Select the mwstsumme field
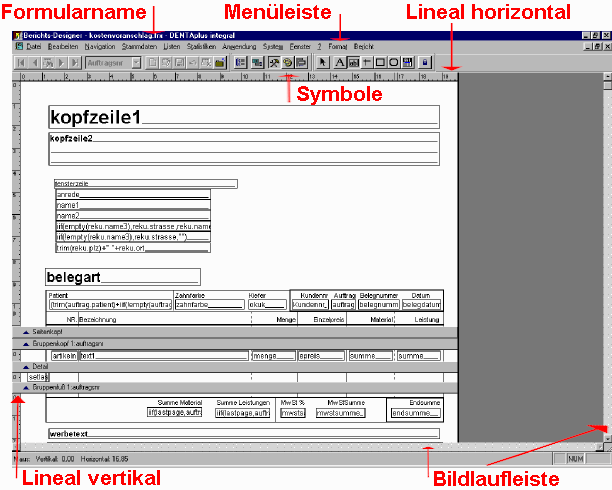Screen dimensions: 612x490 [x=341, y=413]
